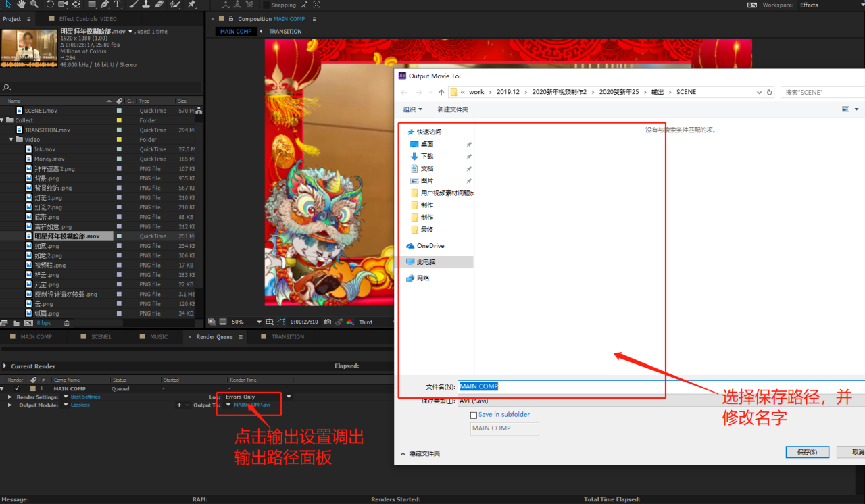Select 桌面 in dialog sidebar
The width and height of the screenshot is (865, 504).
pos(426,144)
